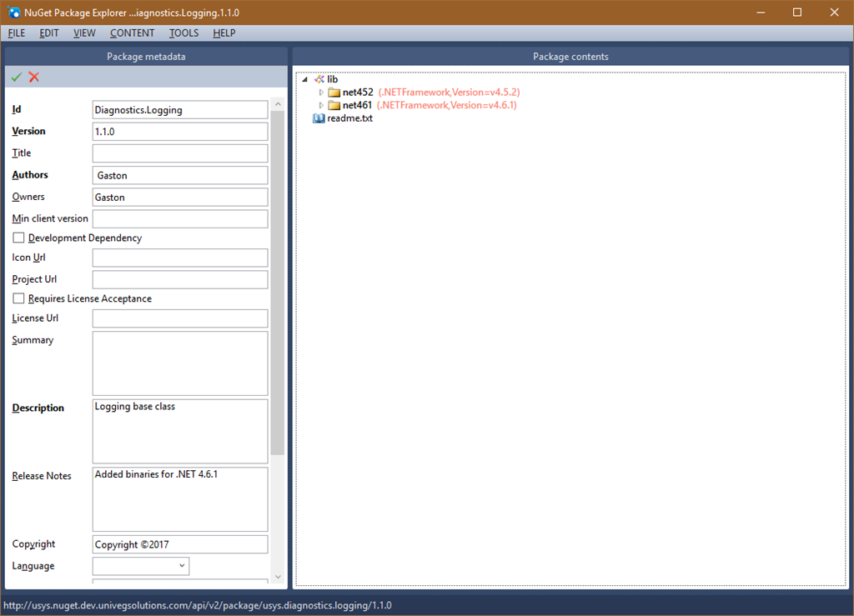Open the Language dropdown
The height and width of the screenshot is (616, 854).
click(x=180, y=566)
